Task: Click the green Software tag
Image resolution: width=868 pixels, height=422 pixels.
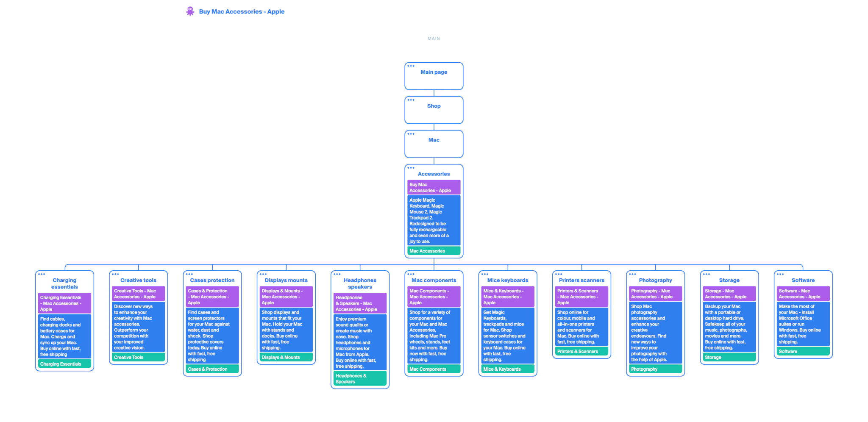Action: point(803,351)
